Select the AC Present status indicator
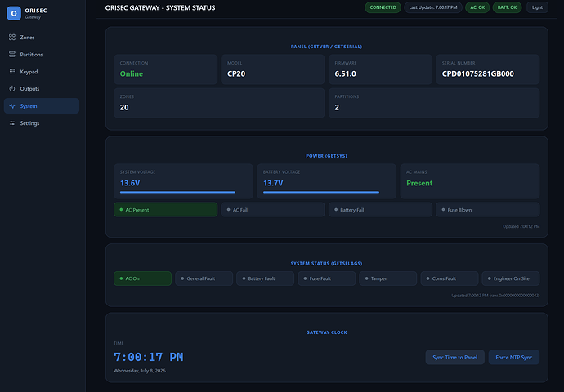This screenshot has height=392, width=564. (165, 209)
